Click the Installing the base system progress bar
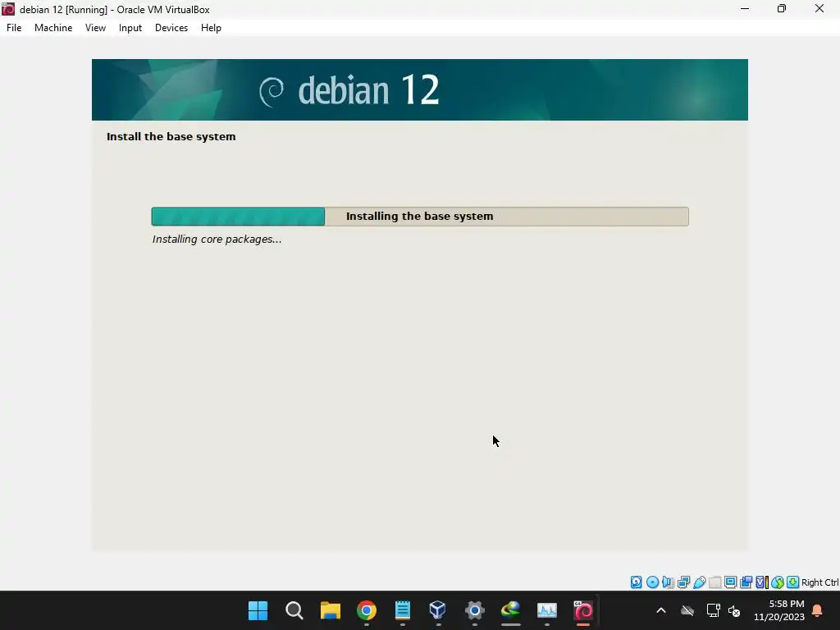Viewport: 840px width, 630px height. [x=420, y=217]
